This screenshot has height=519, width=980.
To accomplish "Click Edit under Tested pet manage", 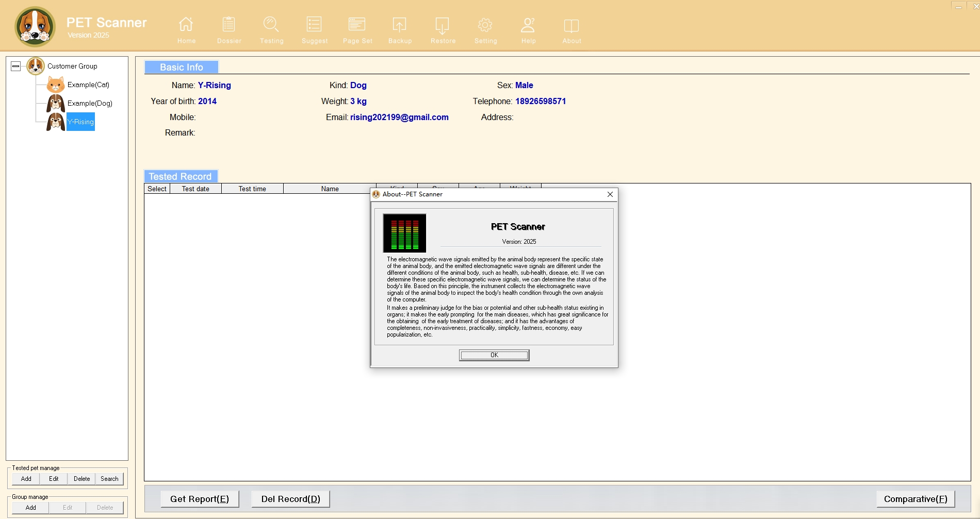I will [x=54, y=479].
